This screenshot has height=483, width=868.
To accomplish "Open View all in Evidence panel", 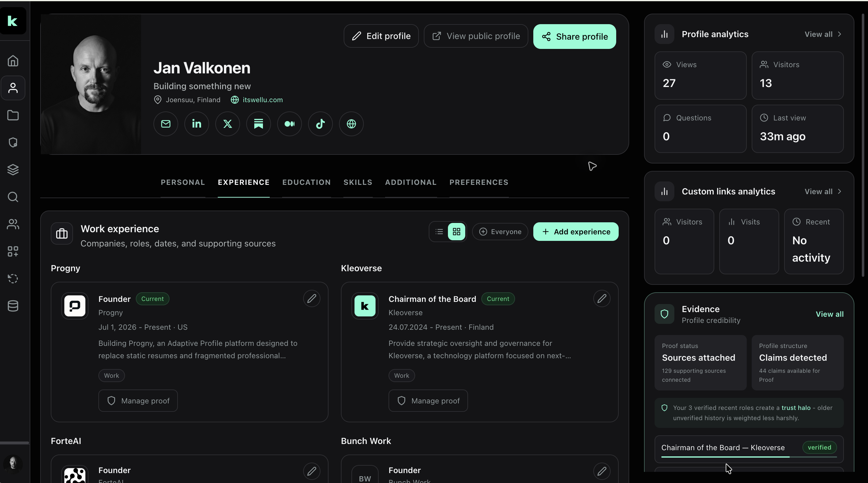I will tap(830, 314).
